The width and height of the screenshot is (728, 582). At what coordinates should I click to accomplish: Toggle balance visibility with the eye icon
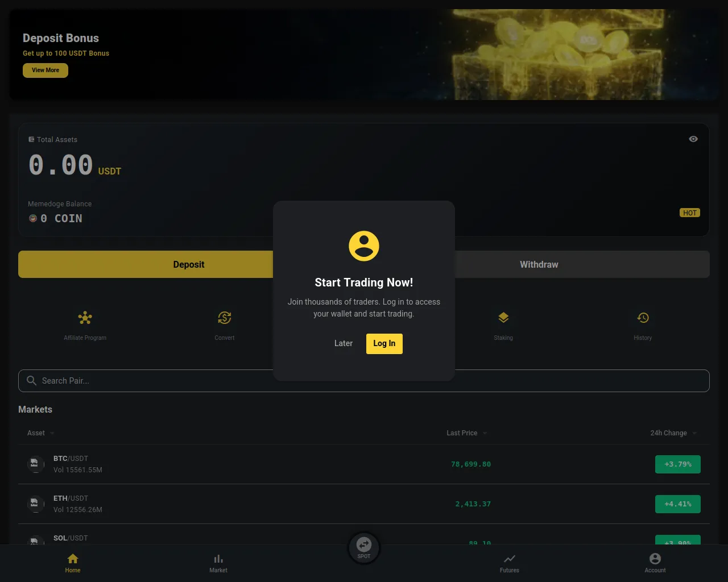[x=693, y=139]
